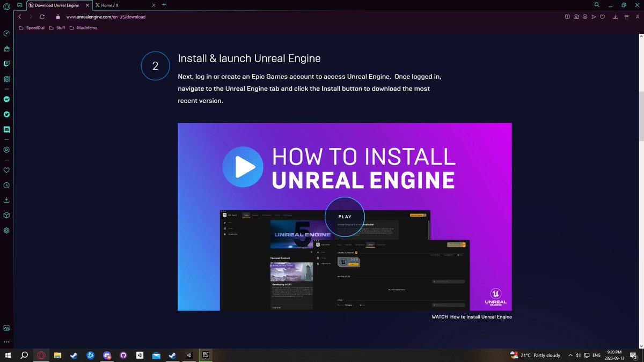The width and height of the screenshot is (644, 362).
Task: Open GX Control speedometer in sidebar
Action: tap(6, 33)
